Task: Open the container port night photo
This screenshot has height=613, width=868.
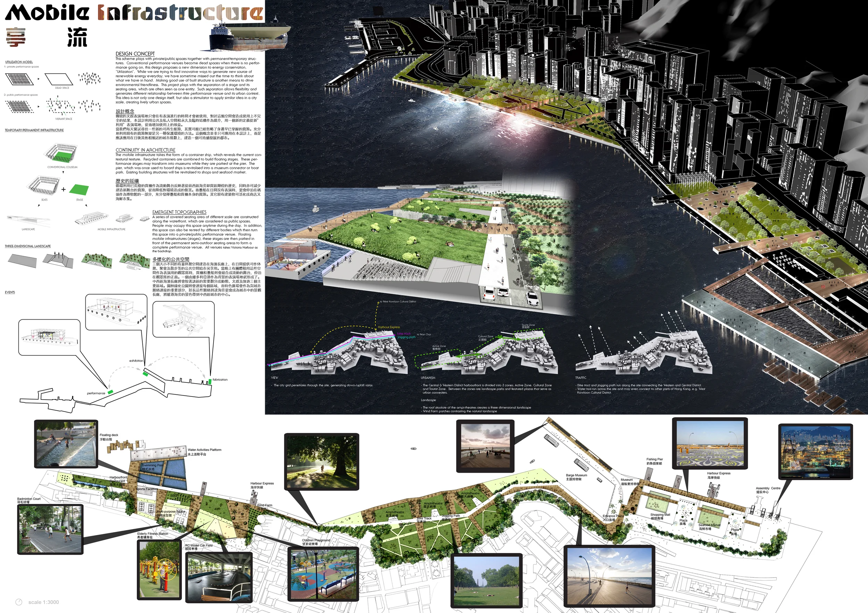Action: tap(816, 452)
